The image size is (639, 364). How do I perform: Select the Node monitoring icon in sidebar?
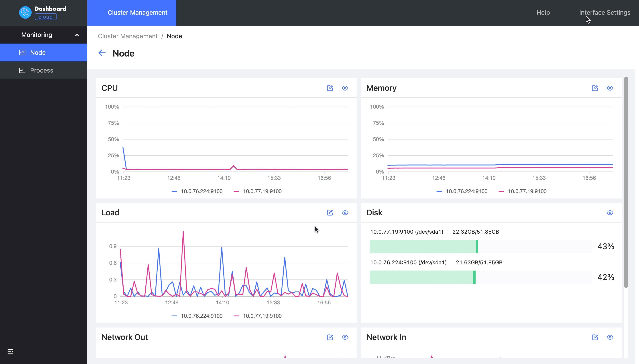pyautogui.click(x=22, y=52)
